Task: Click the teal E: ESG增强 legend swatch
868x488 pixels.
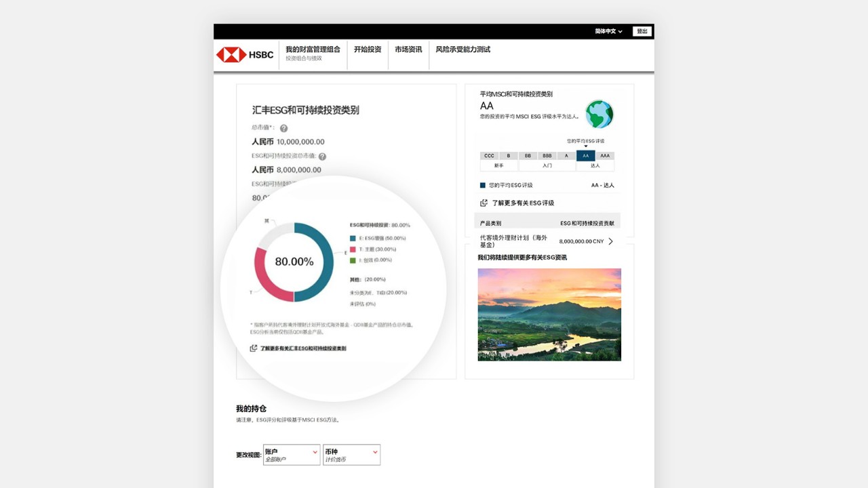Action: (x=353, y=239)
